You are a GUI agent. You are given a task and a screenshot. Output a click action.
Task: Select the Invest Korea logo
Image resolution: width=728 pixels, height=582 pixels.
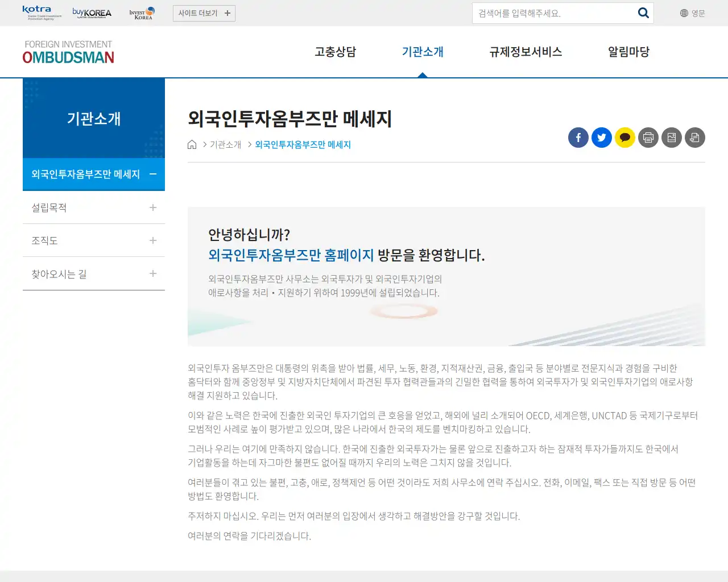tap(142, 13)
